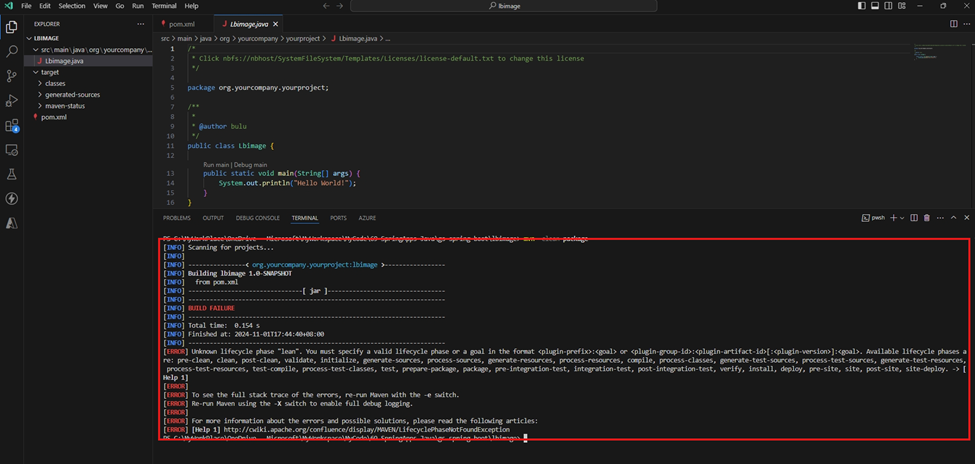Open the Testing flask icon

tap(12, 175)
